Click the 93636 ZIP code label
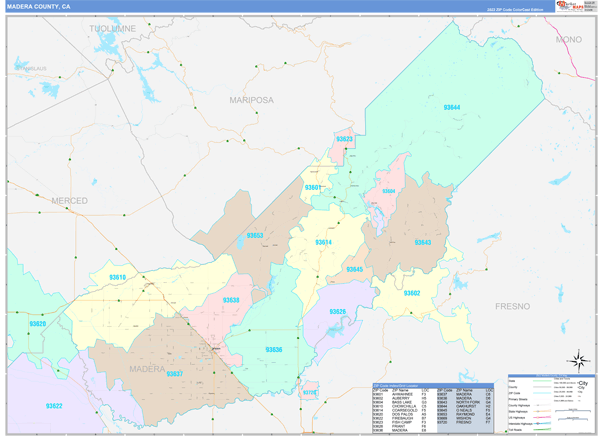Screen dimensions: 600x436 (x=274, y=349)
